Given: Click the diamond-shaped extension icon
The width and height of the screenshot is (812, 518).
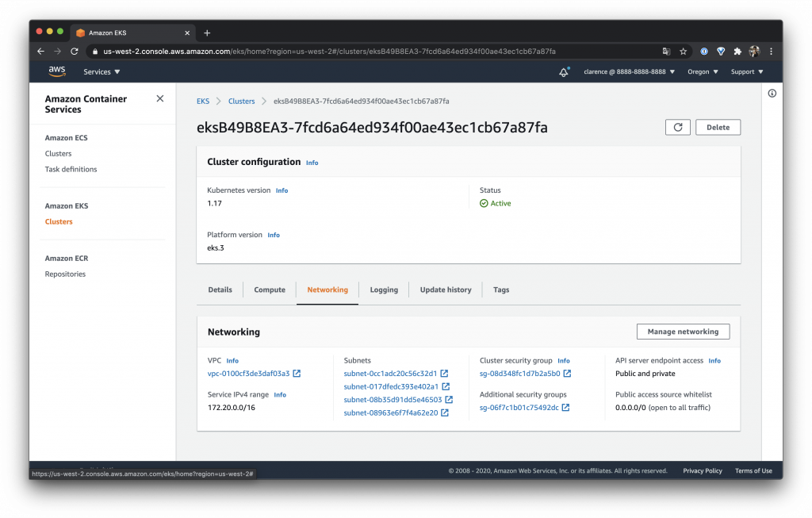Looking at the screenshot, I should coord(721,52).
